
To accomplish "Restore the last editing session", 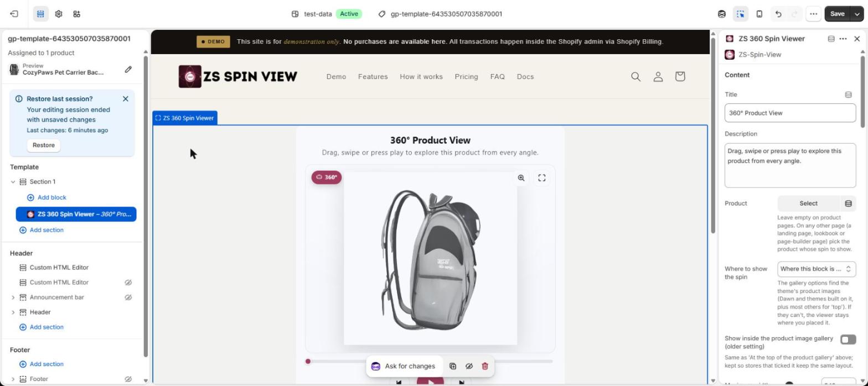I will pyautogui.click(x=44, y=145).
